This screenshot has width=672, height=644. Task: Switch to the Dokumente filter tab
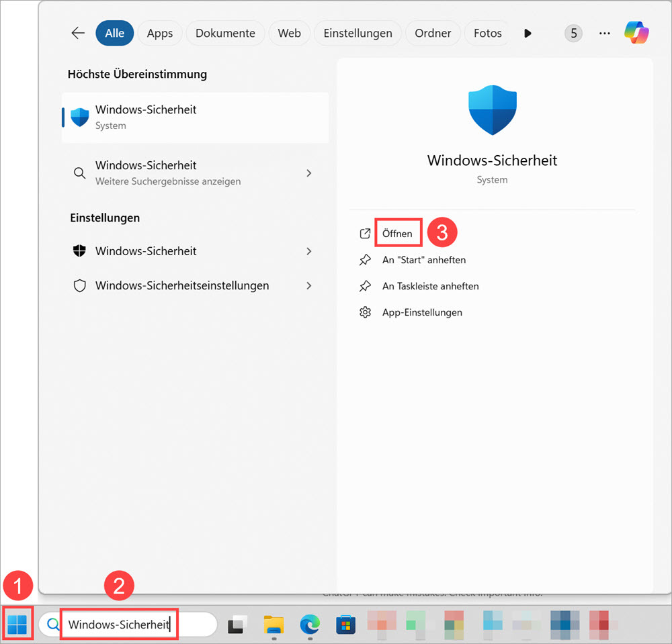tap(225, 33)
